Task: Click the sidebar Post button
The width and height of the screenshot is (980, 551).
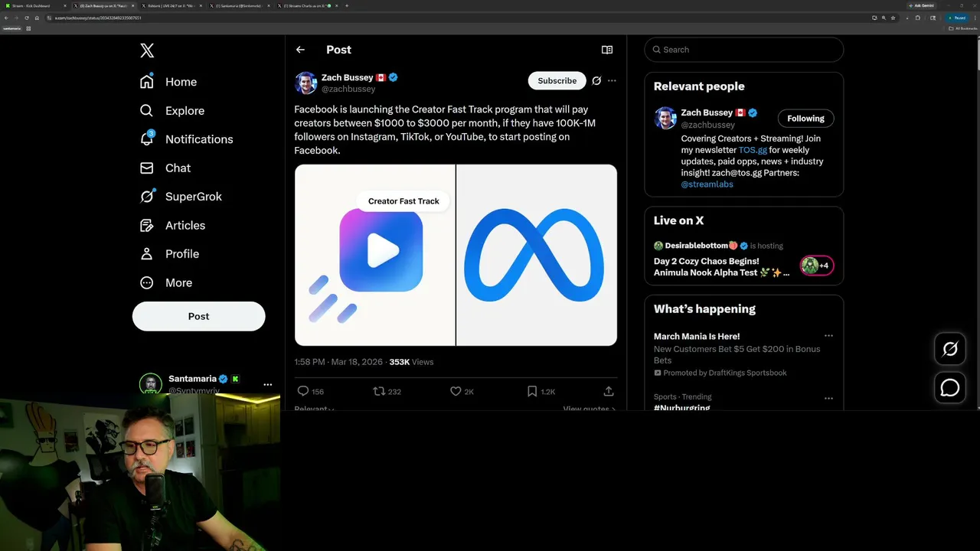Action: tap(198, 316)
